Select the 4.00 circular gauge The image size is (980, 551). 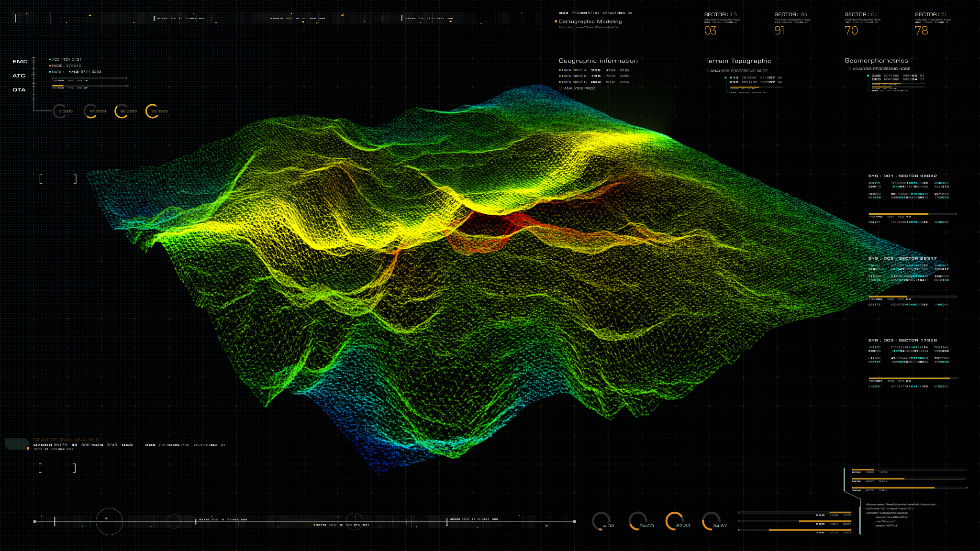601,521
